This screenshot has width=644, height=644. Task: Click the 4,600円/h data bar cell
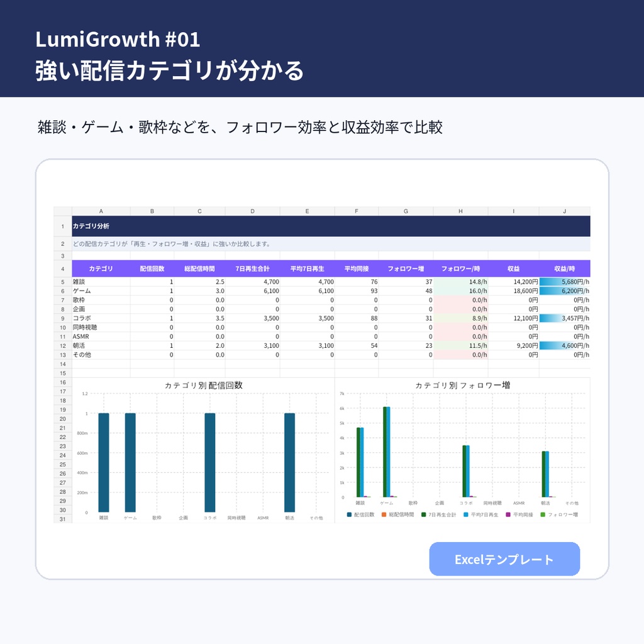click(564, 346)
